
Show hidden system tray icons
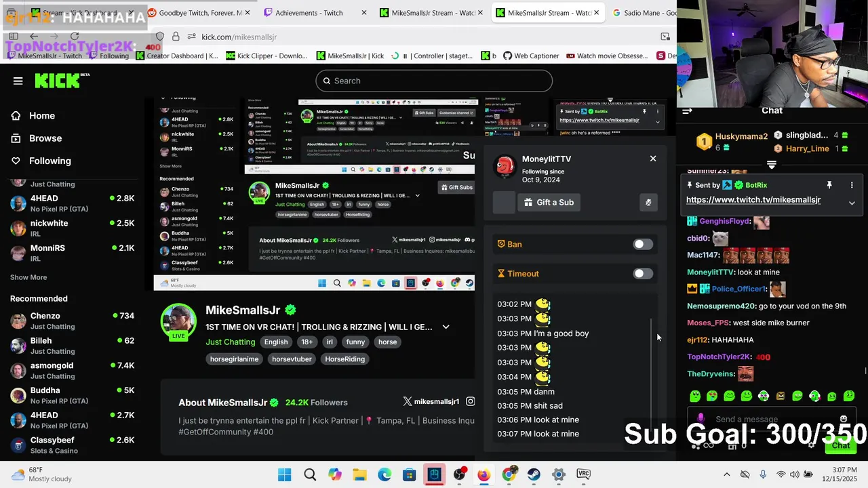tap(727, 474)
